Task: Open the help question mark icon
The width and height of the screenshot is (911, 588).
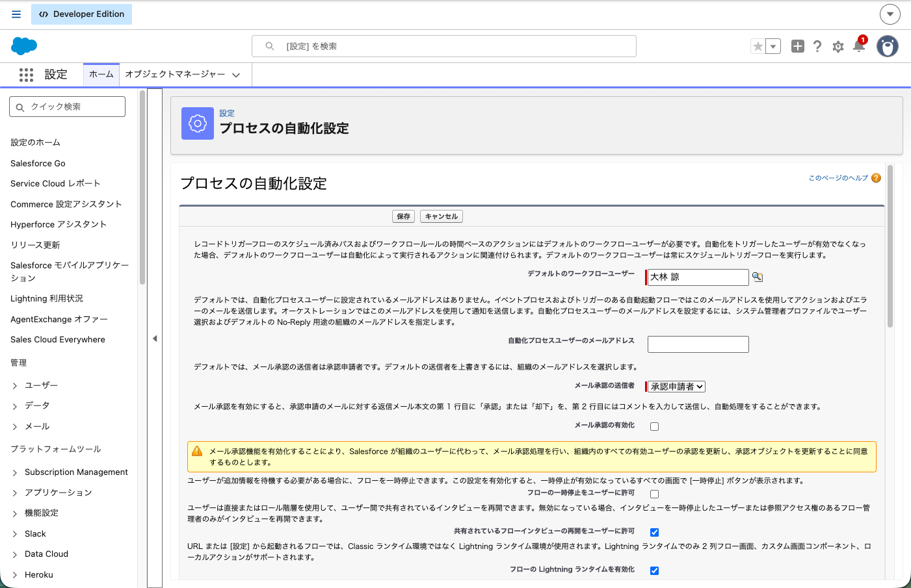Action: (x=817, y=46)
